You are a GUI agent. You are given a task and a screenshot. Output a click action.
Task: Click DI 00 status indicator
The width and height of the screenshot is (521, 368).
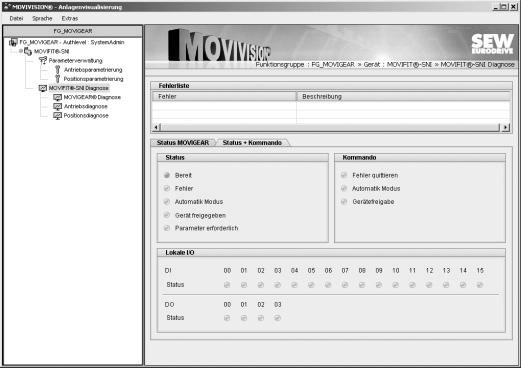click(x=227, y=285)
